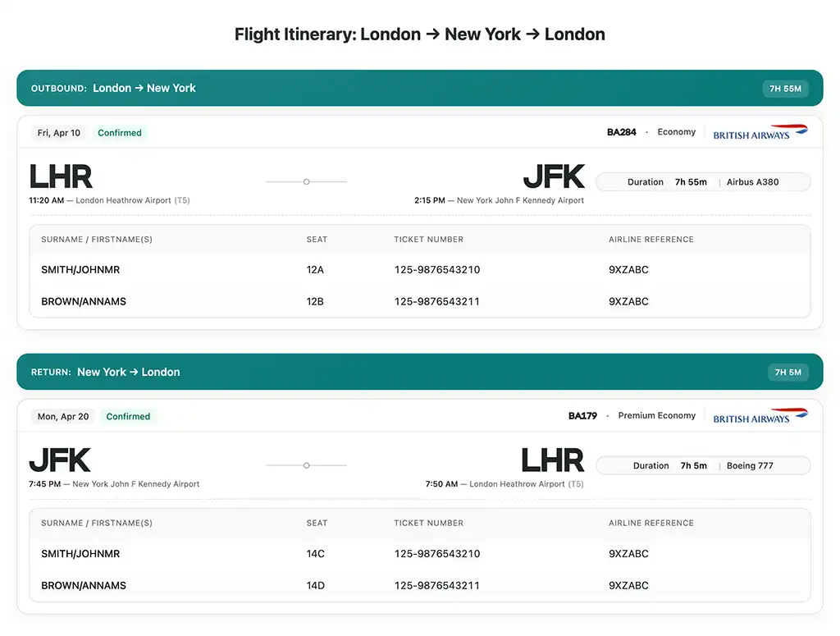
Task: Click the Fri, Apr 10 date tag
Action: (59, 133)
